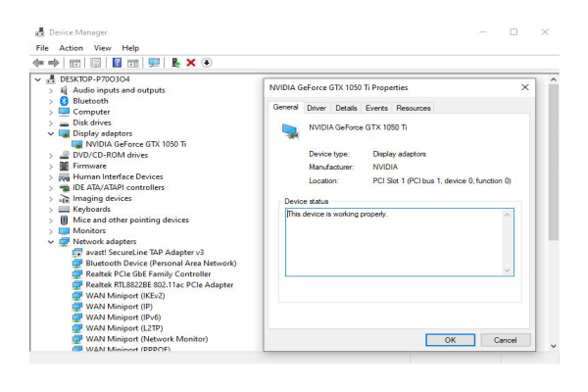
Task: Select WAN Miniport (Network Monitor)
Action: (147, 339)
